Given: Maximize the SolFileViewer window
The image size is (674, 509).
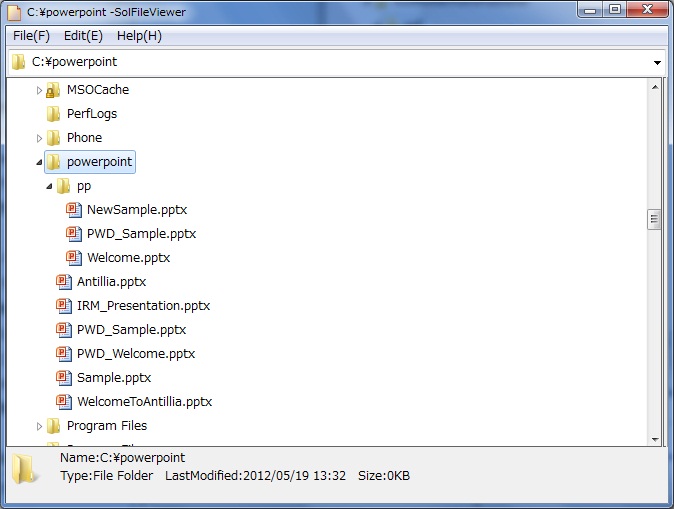Looking at the screenshot, I should point(615,10).
